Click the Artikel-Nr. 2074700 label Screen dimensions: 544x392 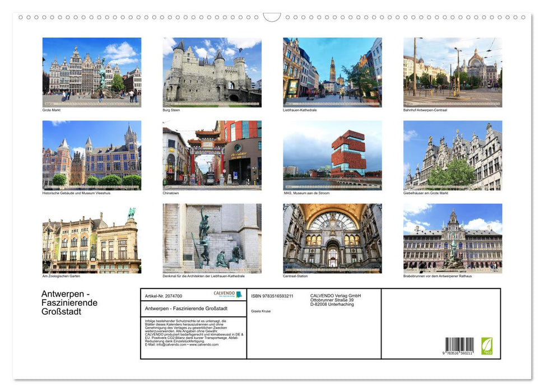click(164, 296)
